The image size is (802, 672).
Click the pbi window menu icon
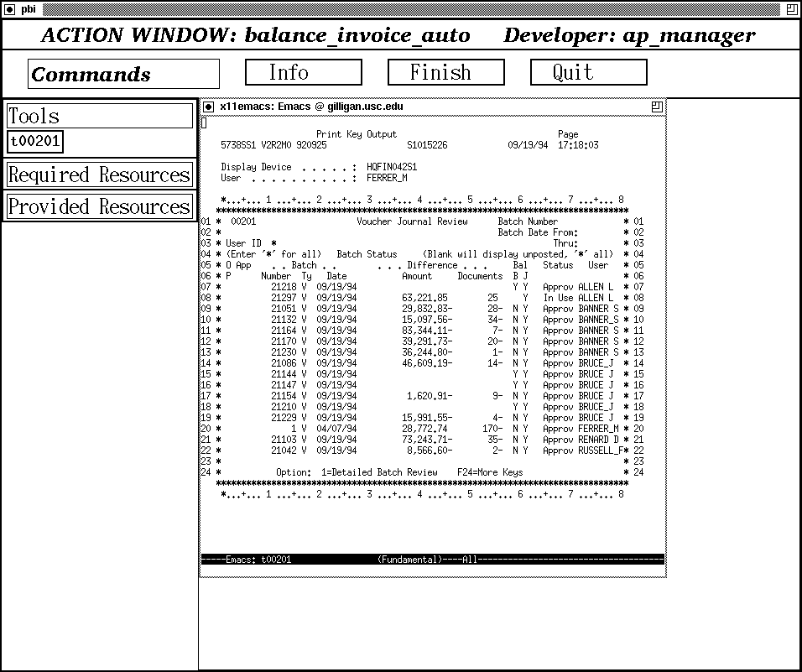[x=10, y=10]
